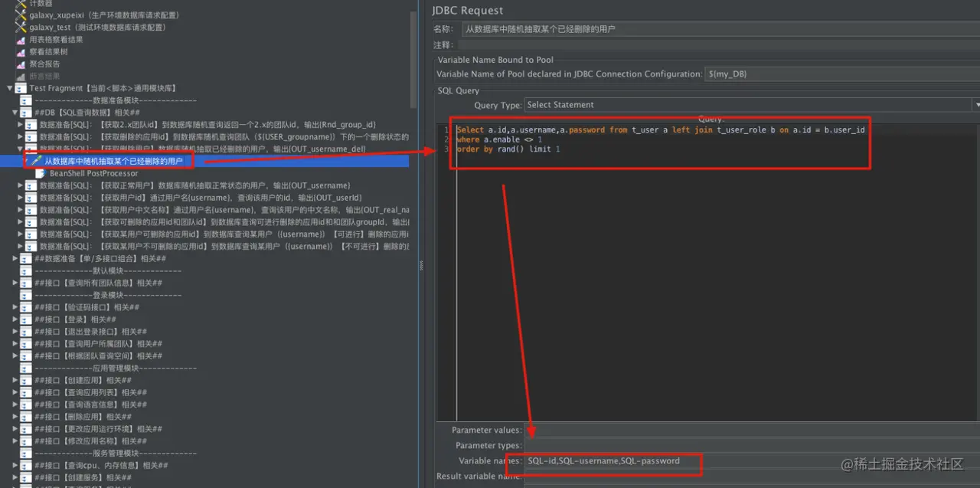980x488 pixels.
Task: Click the 名称 name input field
Action: pos(719,29)
